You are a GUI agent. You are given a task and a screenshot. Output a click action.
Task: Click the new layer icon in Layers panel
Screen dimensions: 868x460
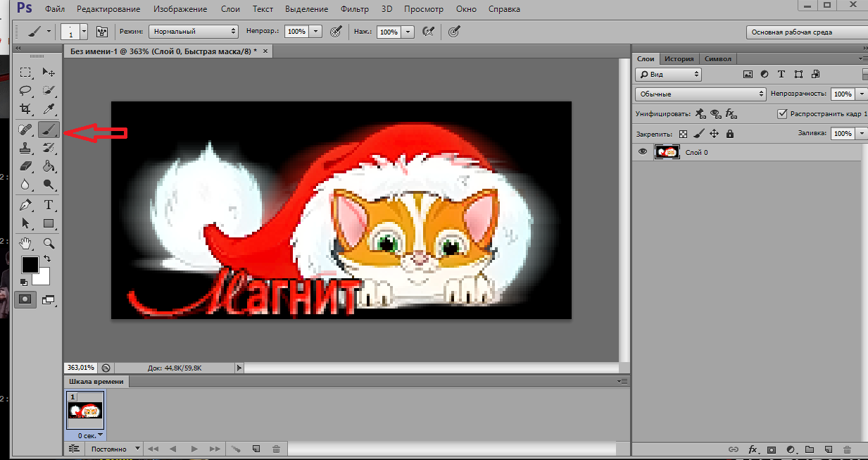(x=828, y=449)
